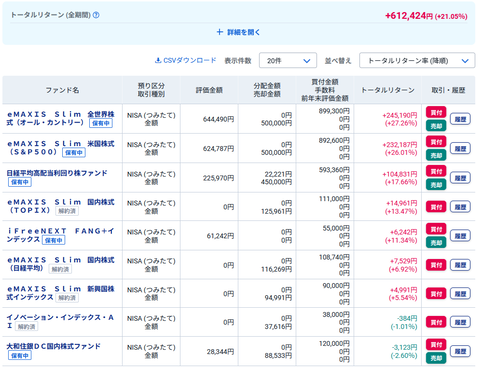Screen dimensions: 480x369
Task: Open help icon next to トータルリターン(全期間)
Action: click(x=96, y=15)
